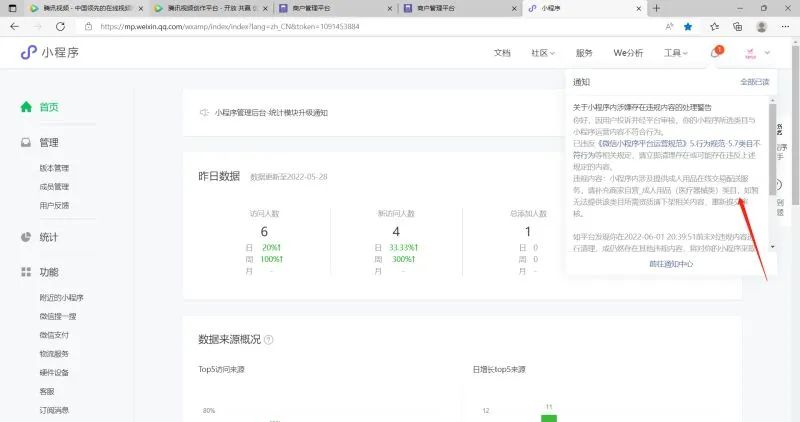The width and height of the screenshot is (800, 422).
Task: Click the 昨日数据 heading
Action: pos(219,176)
